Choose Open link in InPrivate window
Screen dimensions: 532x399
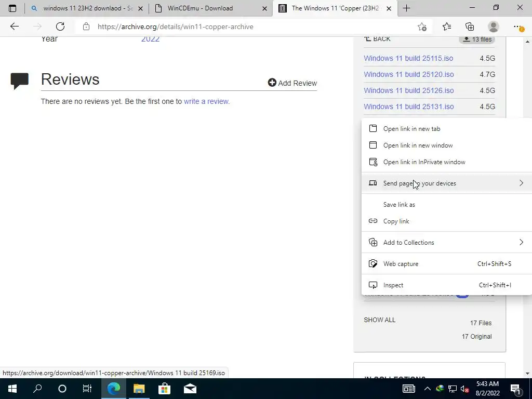tap(446, 162)
